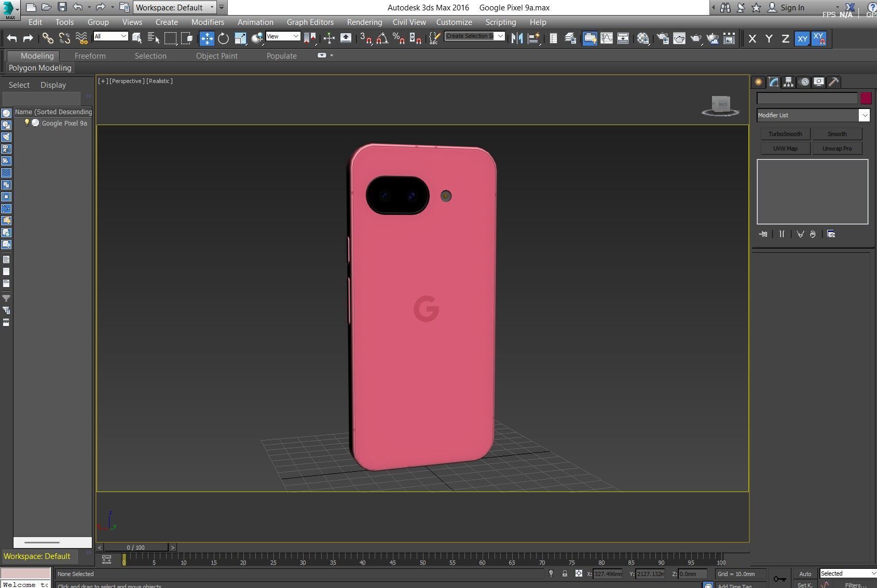Open the reference coordinate View dropdown
This screenshot has height=588, width=877.
pos(283,36)
